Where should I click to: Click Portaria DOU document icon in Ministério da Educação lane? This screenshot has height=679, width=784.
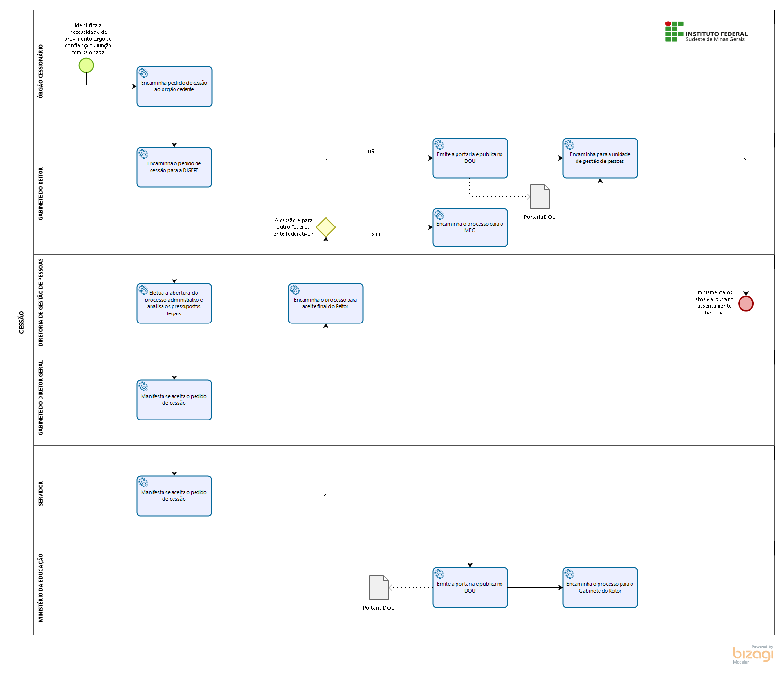point(379,587)
